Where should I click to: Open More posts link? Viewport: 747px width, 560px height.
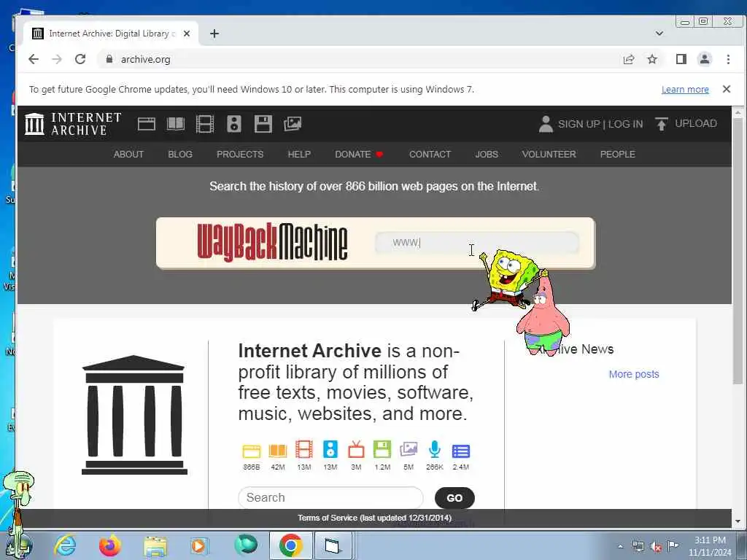click(x=634, y=374)
